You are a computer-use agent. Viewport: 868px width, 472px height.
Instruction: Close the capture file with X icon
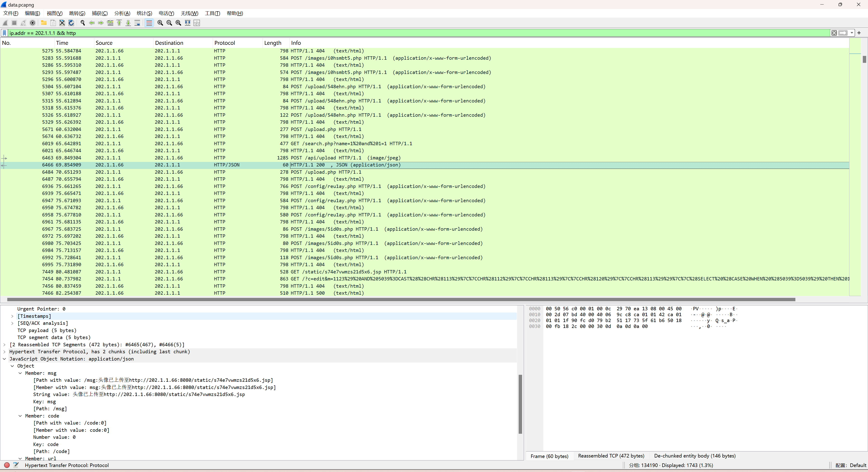pyautogui.click(x=62, y=23)
